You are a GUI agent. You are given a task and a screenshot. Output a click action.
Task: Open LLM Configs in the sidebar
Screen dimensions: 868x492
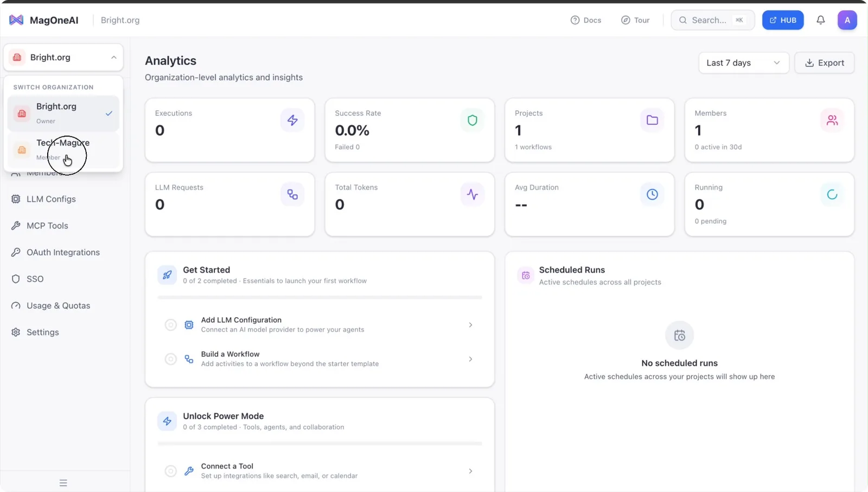(51, 199)
